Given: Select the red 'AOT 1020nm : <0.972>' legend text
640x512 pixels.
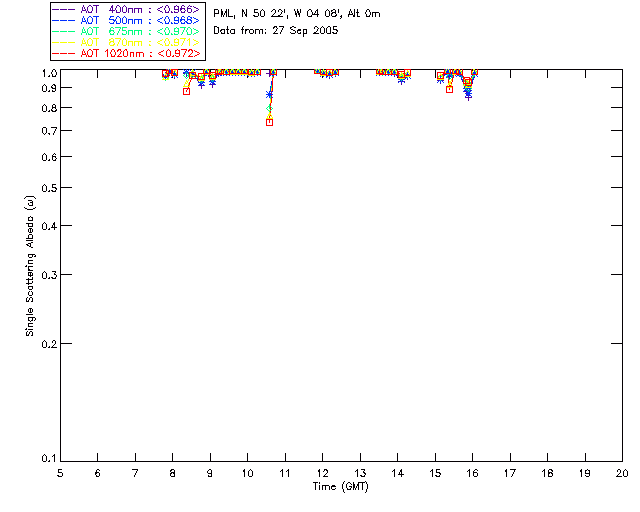Looking at the screenshot, I should coord(140,53).
